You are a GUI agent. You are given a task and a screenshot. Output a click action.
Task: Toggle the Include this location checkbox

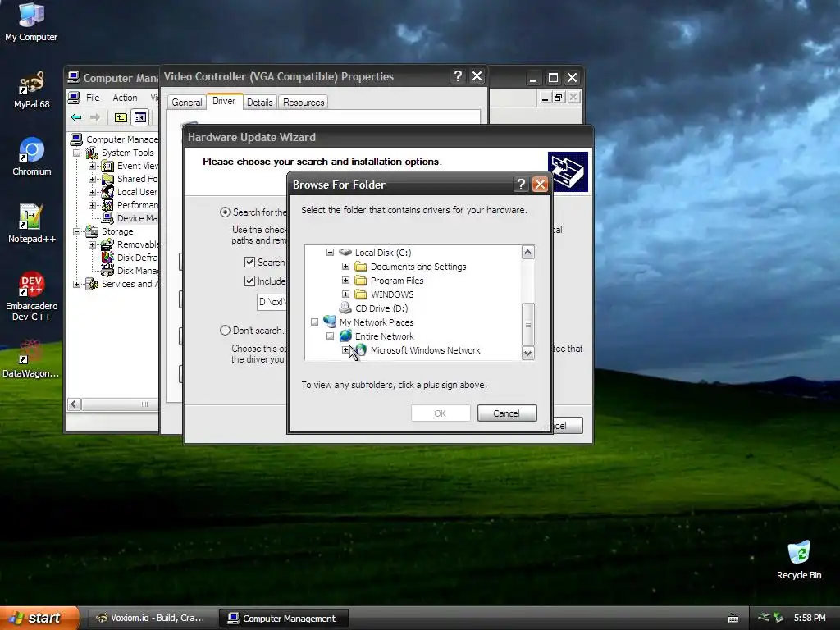[x=249, y=281]
